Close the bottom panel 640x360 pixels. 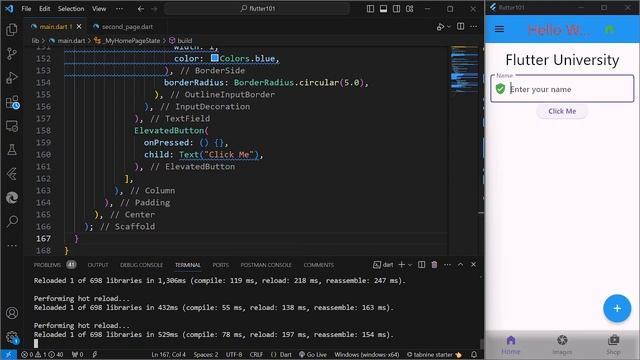tap(473, 264)
